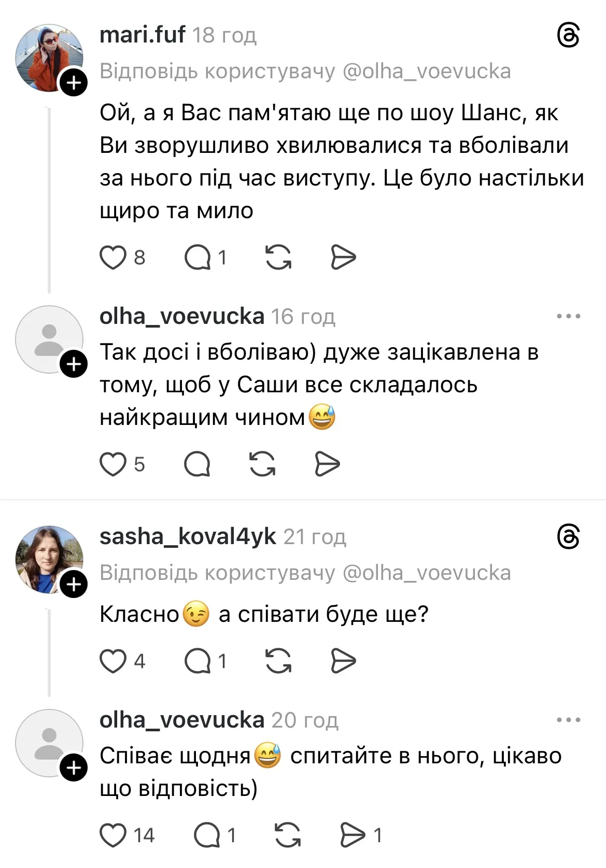This screenshot has height=868, width=606.
Task: Like olha_voevucka's reply with 5 likes
Action: click(113, 464)
